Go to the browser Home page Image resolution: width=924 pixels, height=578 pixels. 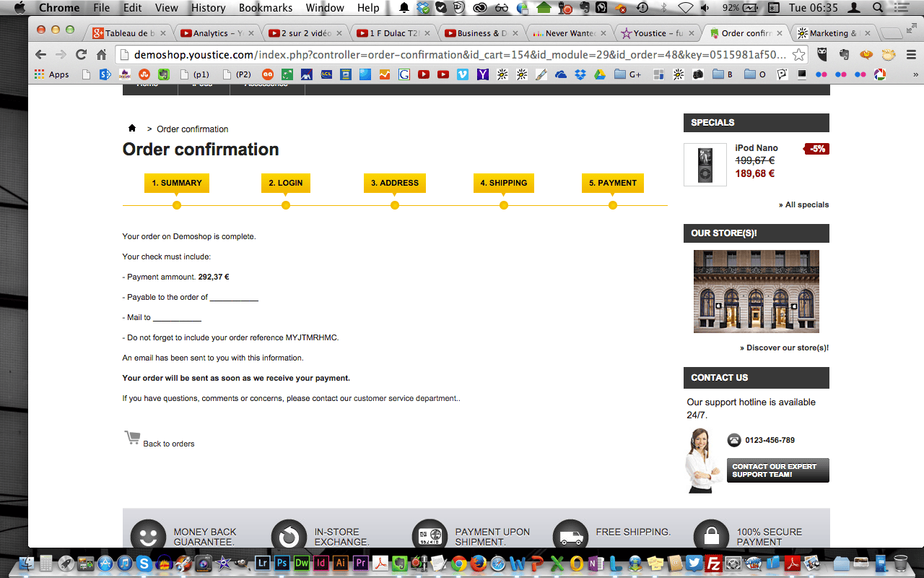point(101,55)
